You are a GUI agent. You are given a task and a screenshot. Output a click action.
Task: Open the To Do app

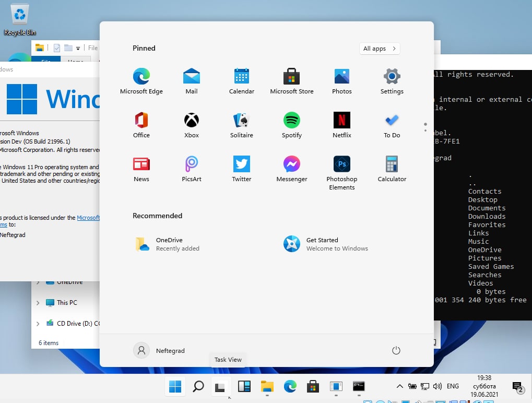pyautogui.click(x=392, y=125)
